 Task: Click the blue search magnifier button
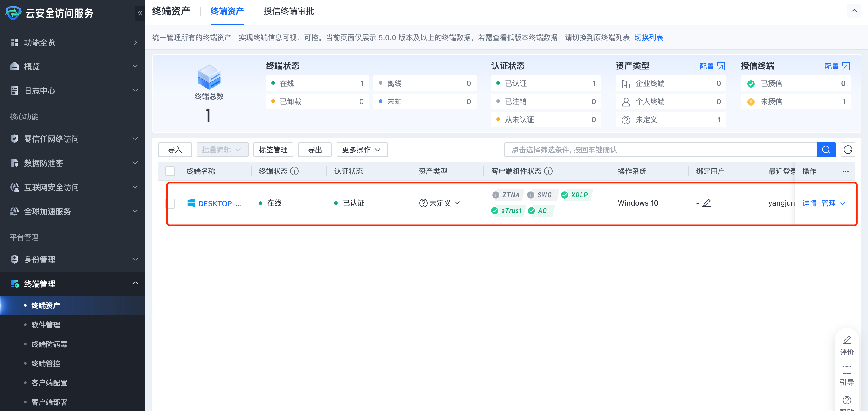825,150
